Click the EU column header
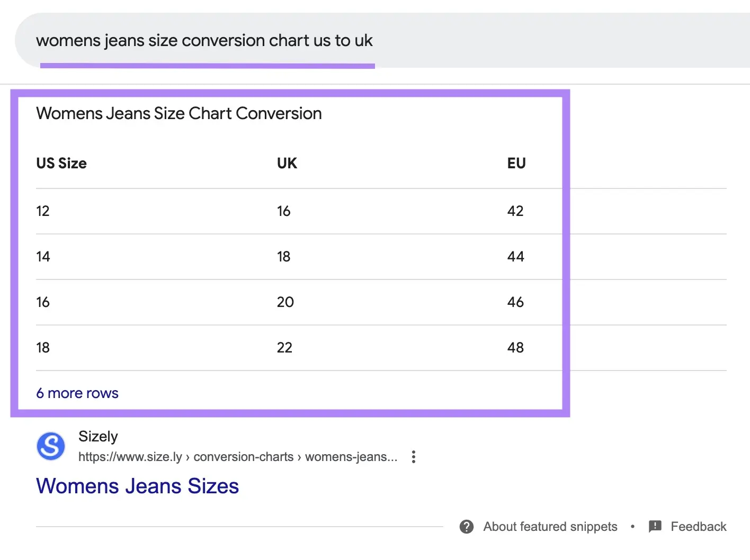 click(516, 163)
